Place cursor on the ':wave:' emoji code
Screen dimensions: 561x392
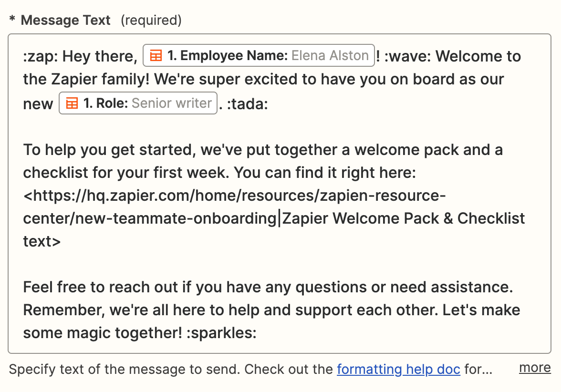pos(406,56)
